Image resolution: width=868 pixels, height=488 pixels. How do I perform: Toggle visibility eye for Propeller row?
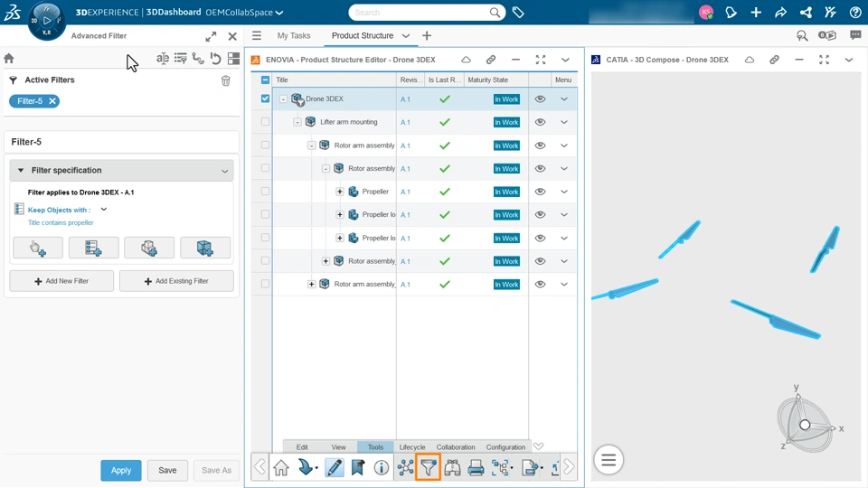541,192
